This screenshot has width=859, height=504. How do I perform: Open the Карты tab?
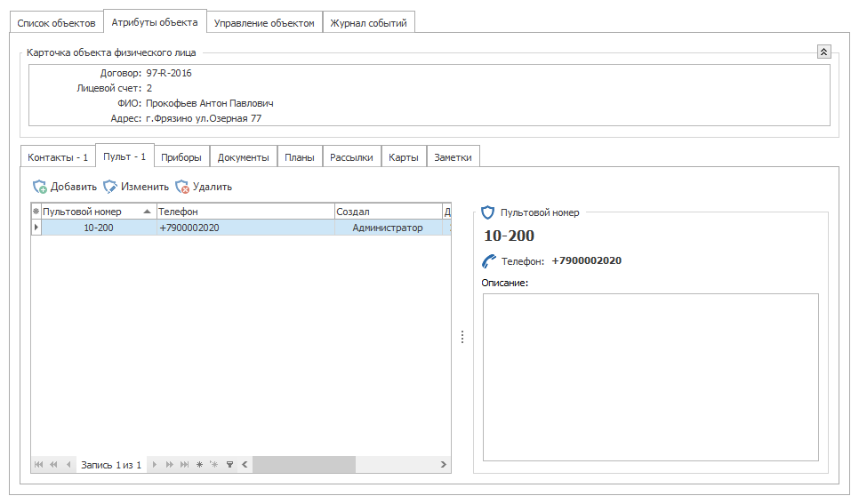point(403,157)
